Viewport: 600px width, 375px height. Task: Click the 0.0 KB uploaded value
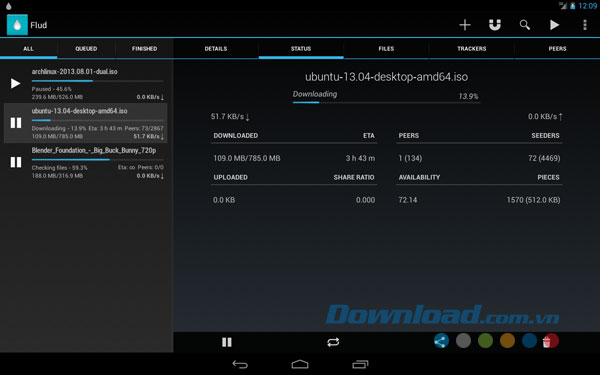[224, 200]
